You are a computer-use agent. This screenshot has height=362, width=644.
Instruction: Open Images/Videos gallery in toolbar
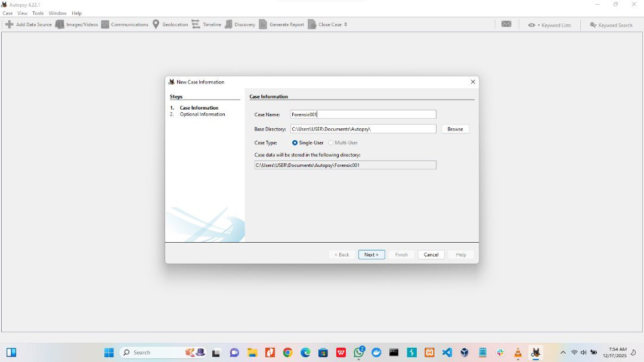coord(77,24)
